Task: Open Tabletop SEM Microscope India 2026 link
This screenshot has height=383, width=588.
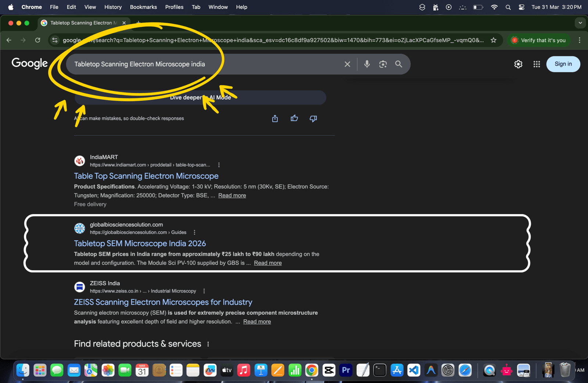Action: pos(140,243)
